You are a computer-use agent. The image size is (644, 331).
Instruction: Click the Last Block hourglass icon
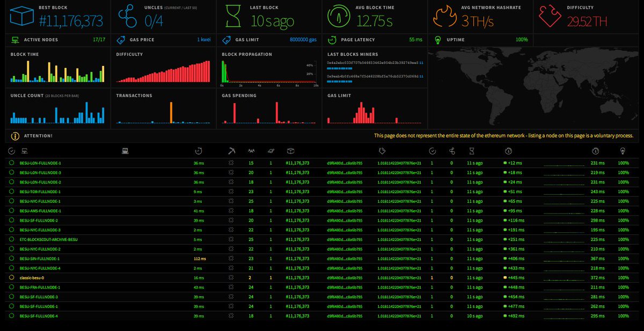(233, 17)
